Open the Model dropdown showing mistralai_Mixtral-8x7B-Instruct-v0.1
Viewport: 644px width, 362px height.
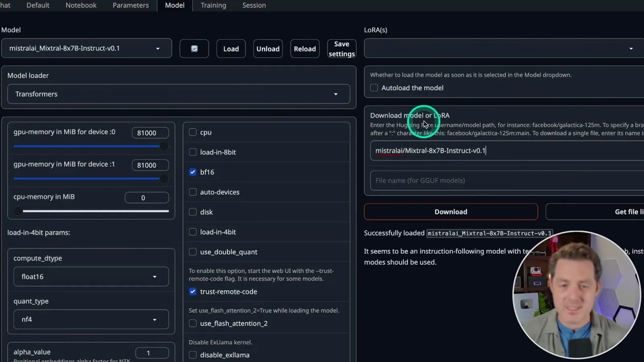[87, 48]
